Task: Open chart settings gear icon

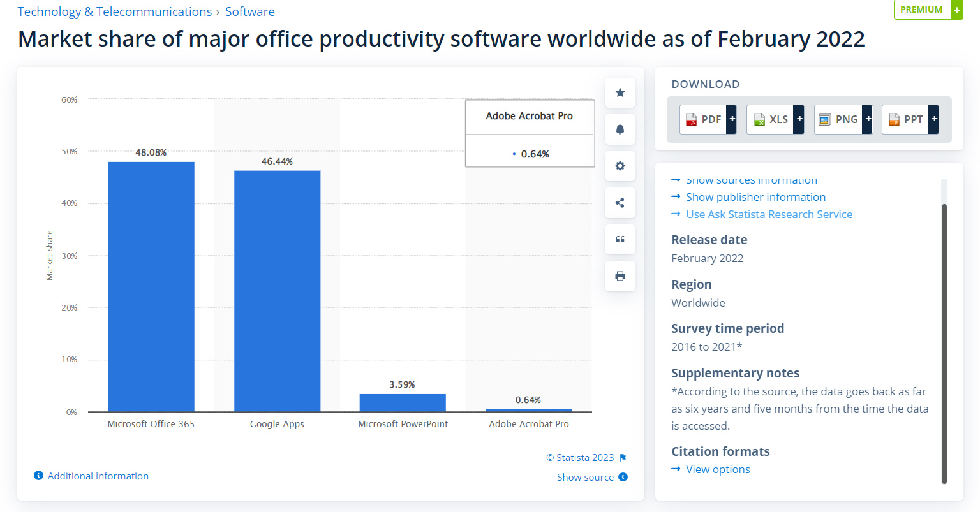Action: click(x=620, y=166)
